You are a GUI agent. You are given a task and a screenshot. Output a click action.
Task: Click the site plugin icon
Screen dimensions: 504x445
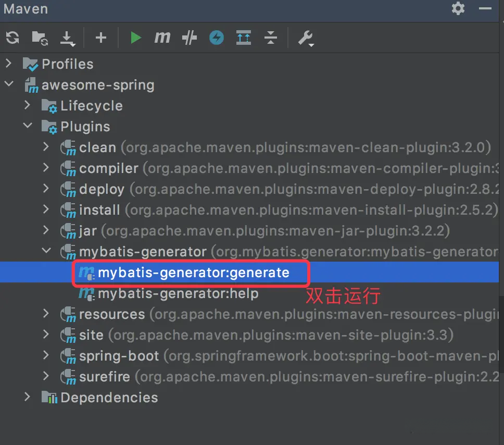[68, 335]
